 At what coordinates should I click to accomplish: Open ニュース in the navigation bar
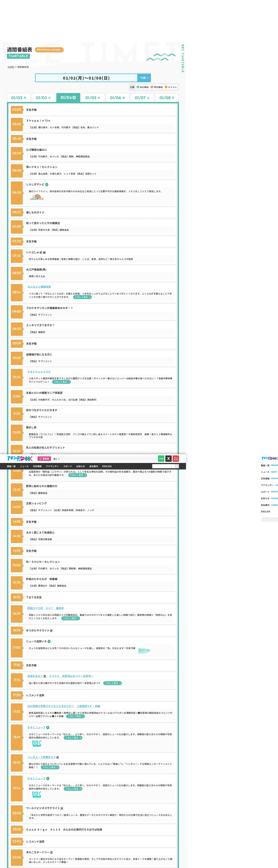coord(24,466)
